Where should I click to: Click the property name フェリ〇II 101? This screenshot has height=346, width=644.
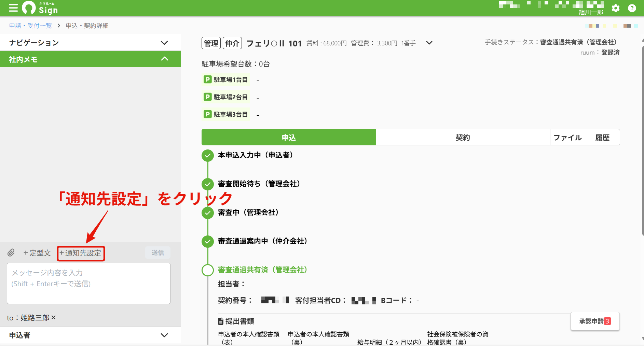274,43
